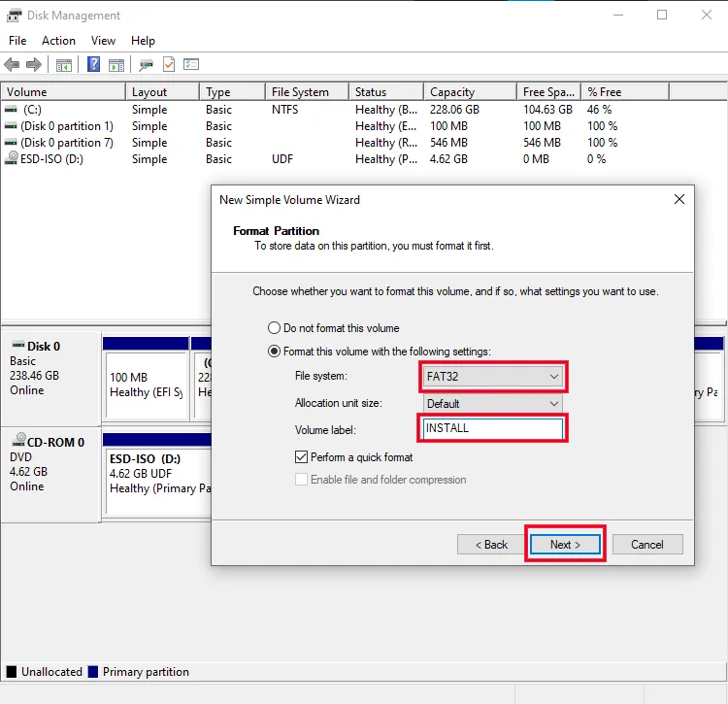This screenshot has width=728, height=704.
Task: Click the Settings checklist toolbar icon
Action: [191, 65]
